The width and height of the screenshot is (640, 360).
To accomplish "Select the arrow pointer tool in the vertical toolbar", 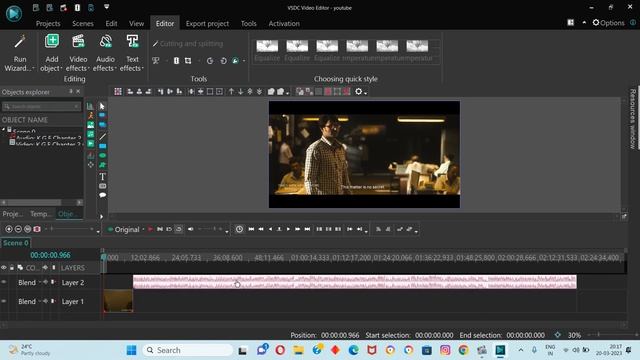I will pos(102,106).
